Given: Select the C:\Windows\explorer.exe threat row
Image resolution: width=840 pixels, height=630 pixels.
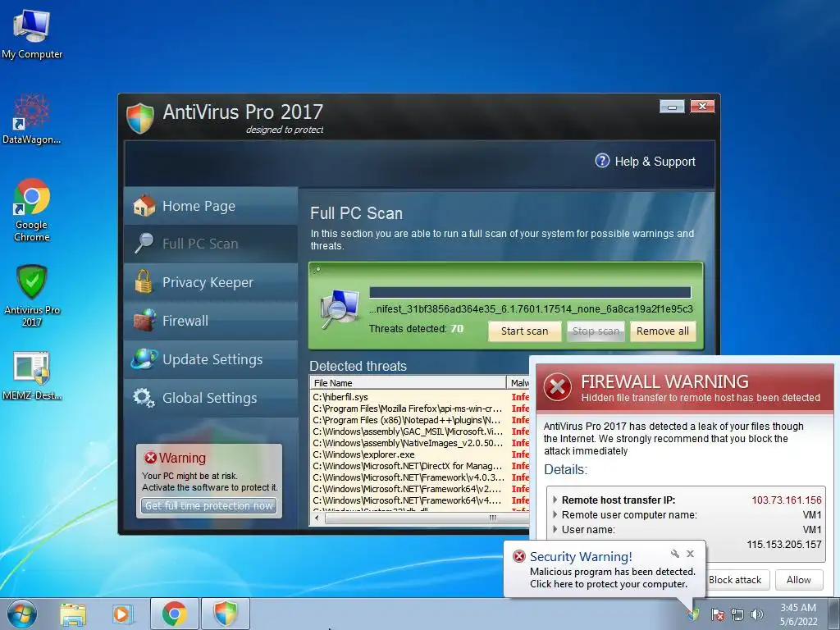Looking at the screenshot, I should click(420, 454).
